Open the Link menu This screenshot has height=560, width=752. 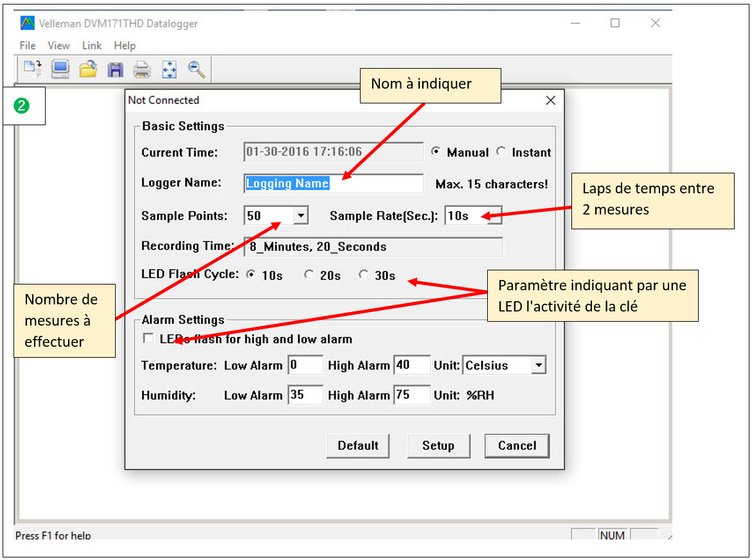(x=92, y=46)
